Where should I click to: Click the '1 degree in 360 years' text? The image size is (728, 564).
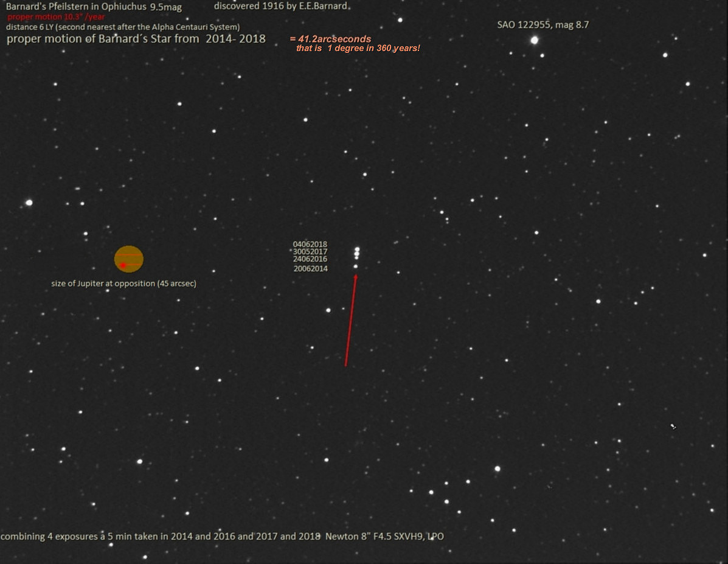tap(358, 48)
